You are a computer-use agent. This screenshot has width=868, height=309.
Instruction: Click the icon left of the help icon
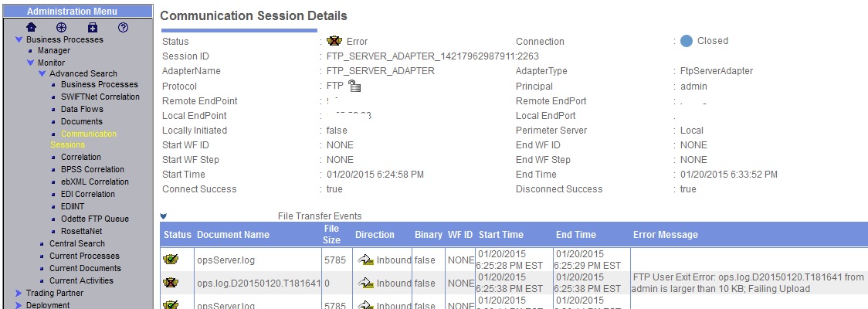[93, 27]
